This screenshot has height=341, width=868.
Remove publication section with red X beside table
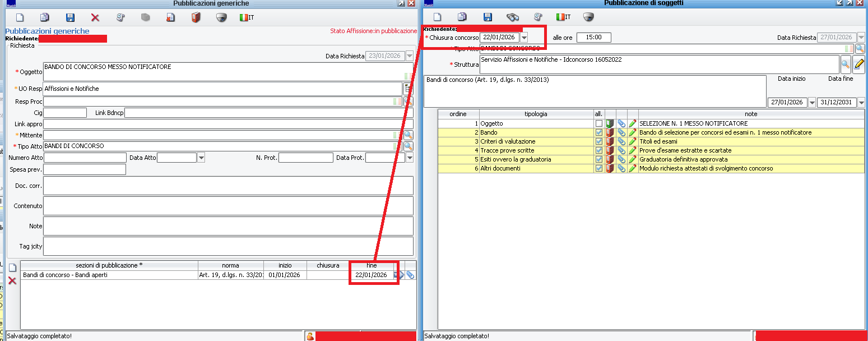coord(12,280)
